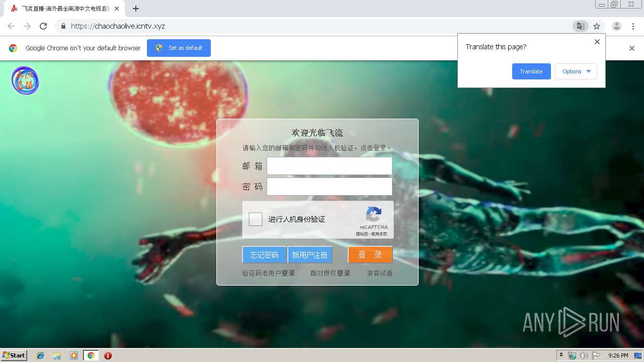Show hidden system tray icons
644x362 pixels.
561,355
